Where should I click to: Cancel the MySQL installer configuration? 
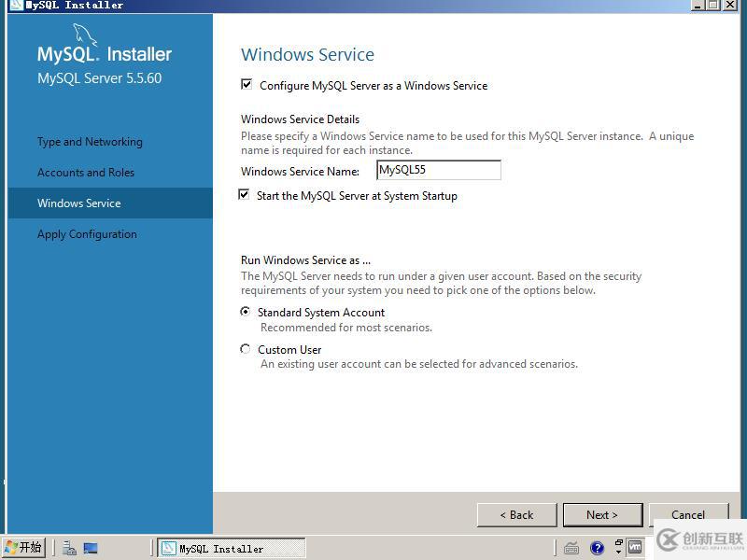pos(688,515)
